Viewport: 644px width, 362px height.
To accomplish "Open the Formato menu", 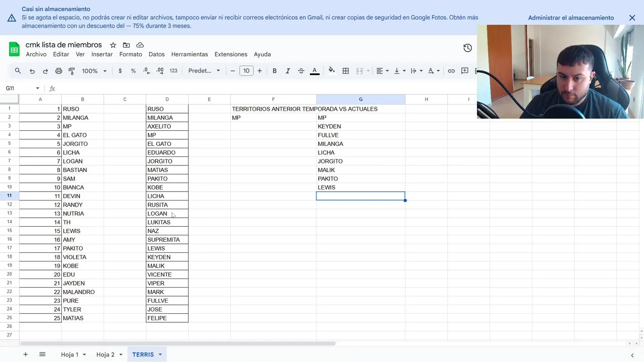I will click(131, 54).
